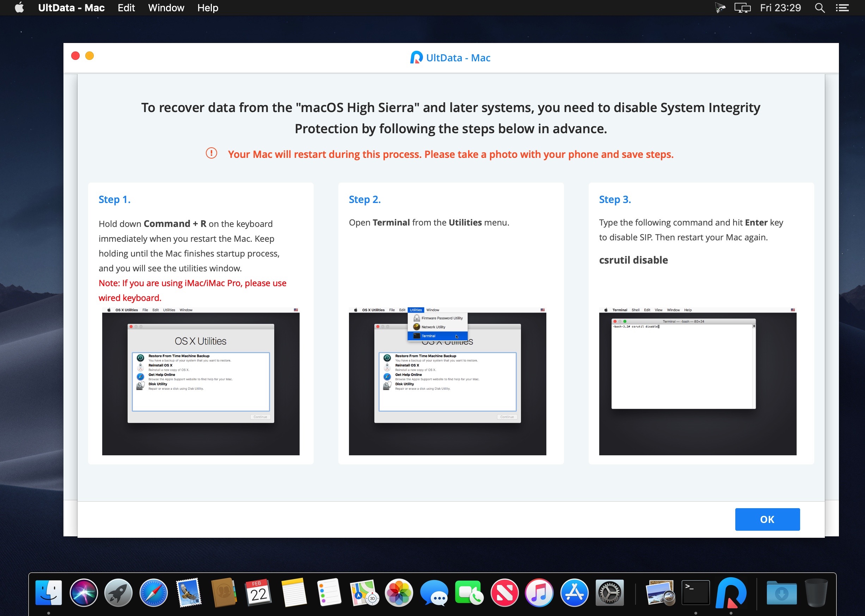The image size is (865, 616).
Task: Open the Window menu
Action: click(166, 8)
